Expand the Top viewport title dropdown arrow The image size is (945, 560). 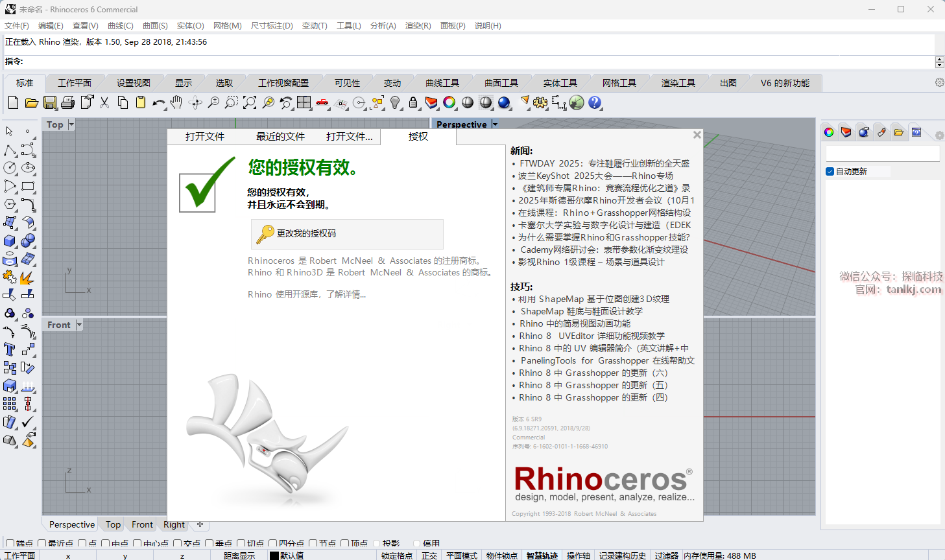point(71,124)
